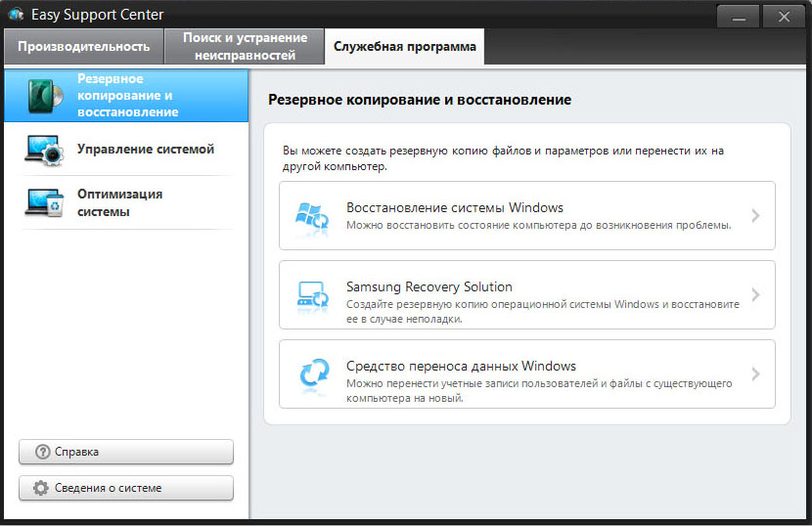
Task: Launch Samsung Recovery Solution
Action: point(527,295)
